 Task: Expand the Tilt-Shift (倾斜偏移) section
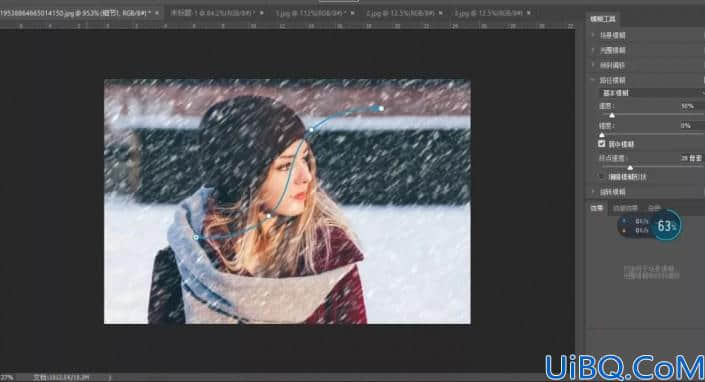click(x=593, y=65)
